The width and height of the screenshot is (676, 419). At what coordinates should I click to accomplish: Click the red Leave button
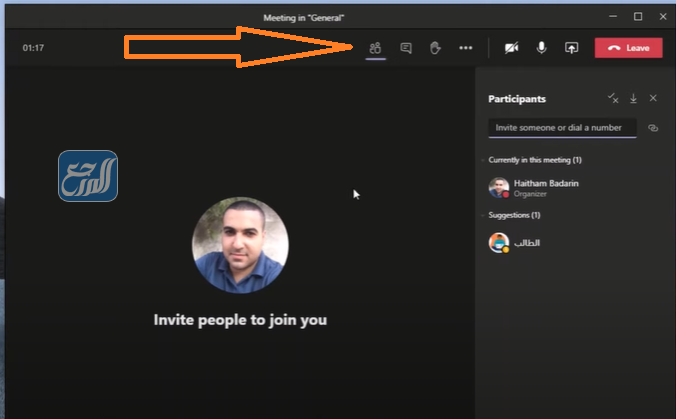pos(628,48)
